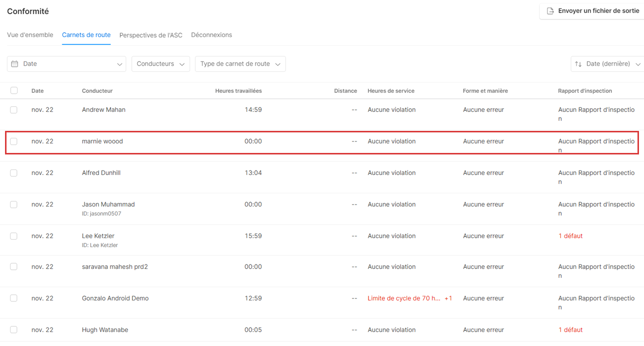Open Lee Ketzler's 1 défaut inspection link

click(570, 236)
